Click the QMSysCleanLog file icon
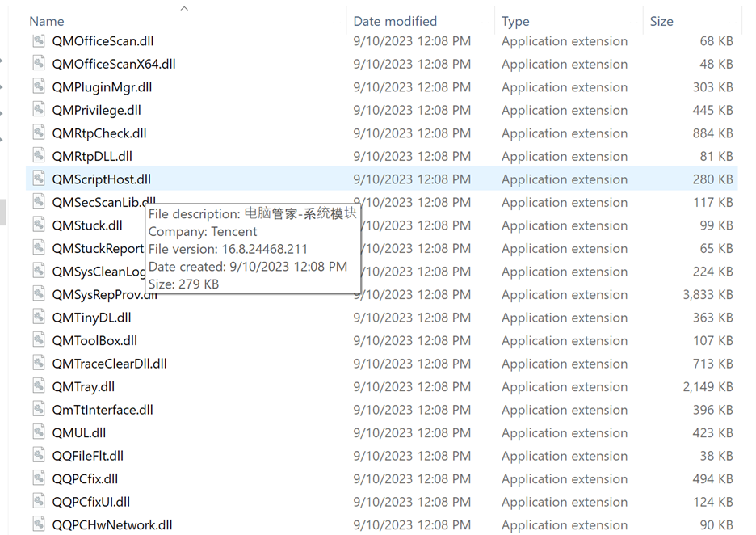This screenshot has height=535, width=756. coord(39,271)
